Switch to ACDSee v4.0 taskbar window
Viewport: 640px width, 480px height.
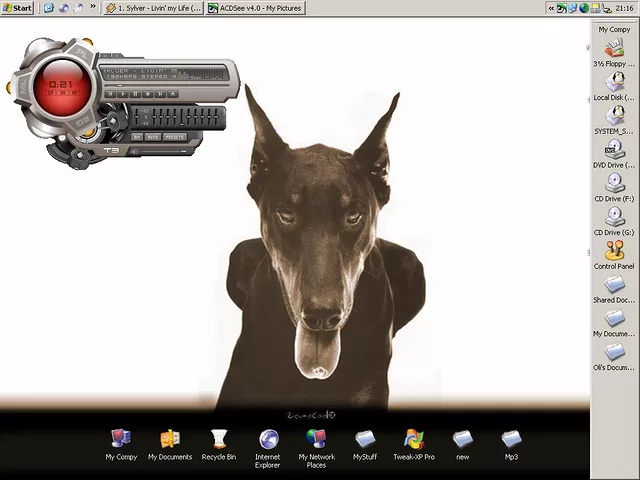[254, 7]
